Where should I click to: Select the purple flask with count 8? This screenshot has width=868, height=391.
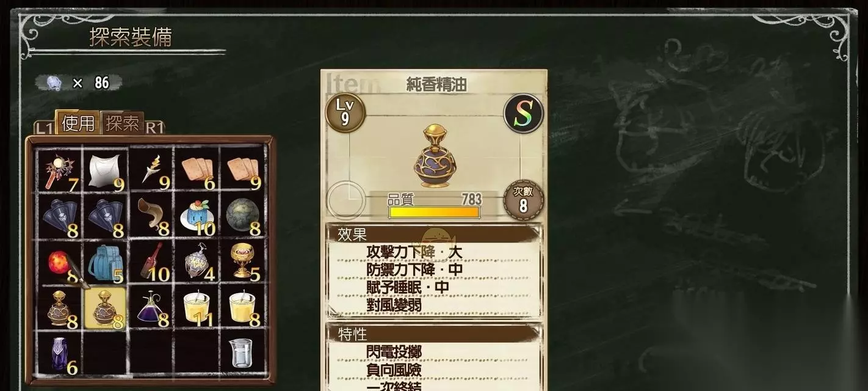[151, 309]
